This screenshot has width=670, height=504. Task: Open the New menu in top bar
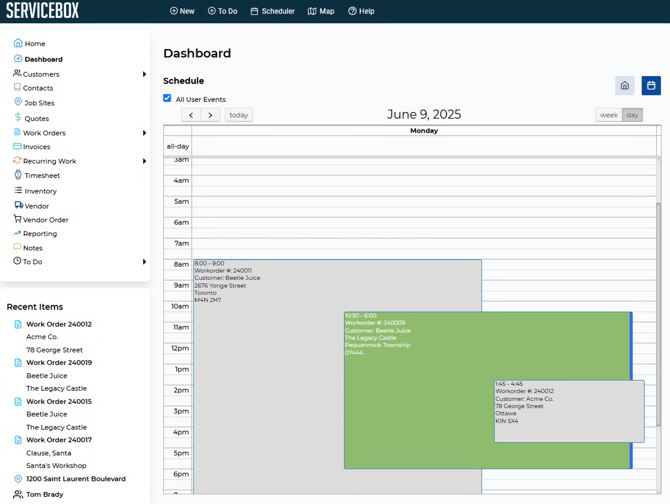(182, 11)
